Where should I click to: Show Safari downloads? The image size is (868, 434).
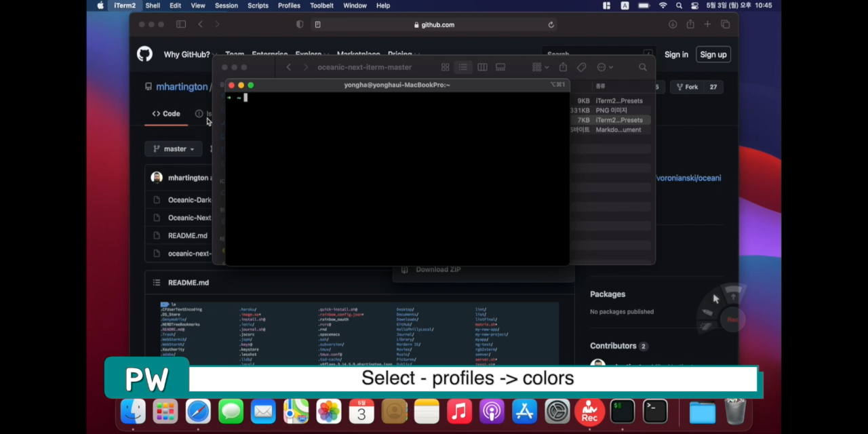pos(673,24)
